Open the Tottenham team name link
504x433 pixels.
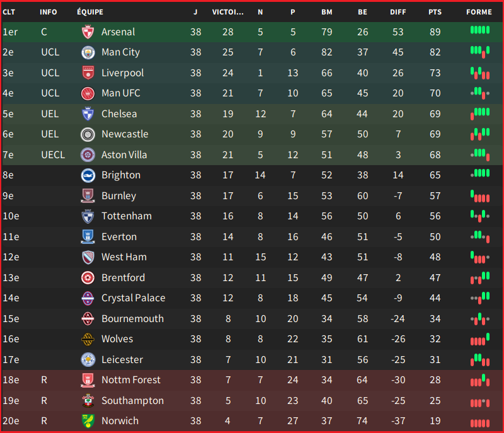click(x=127, y=216)
